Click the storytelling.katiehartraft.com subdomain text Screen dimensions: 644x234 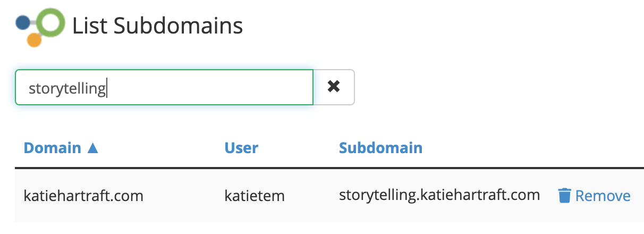[x=439, y=195]
